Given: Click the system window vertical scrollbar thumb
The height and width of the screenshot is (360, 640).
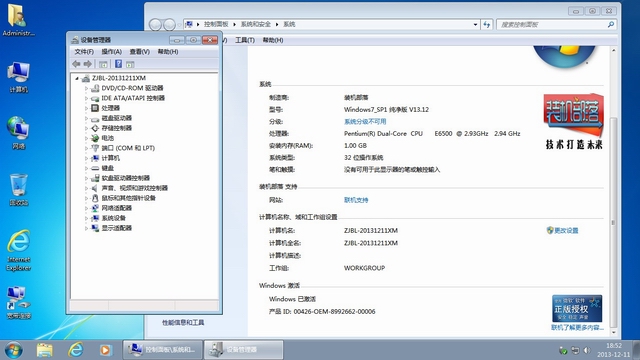Looking at the screenshot, I should coord(613,222).
